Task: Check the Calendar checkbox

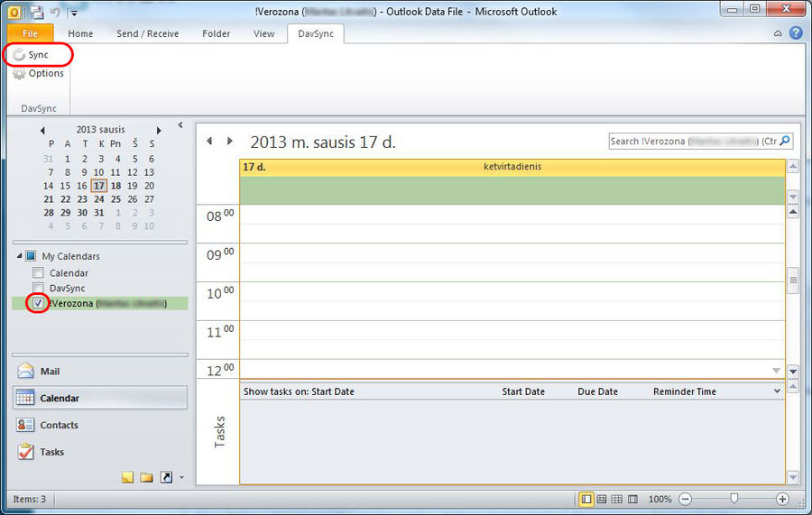Action: [x=38, y=272]
